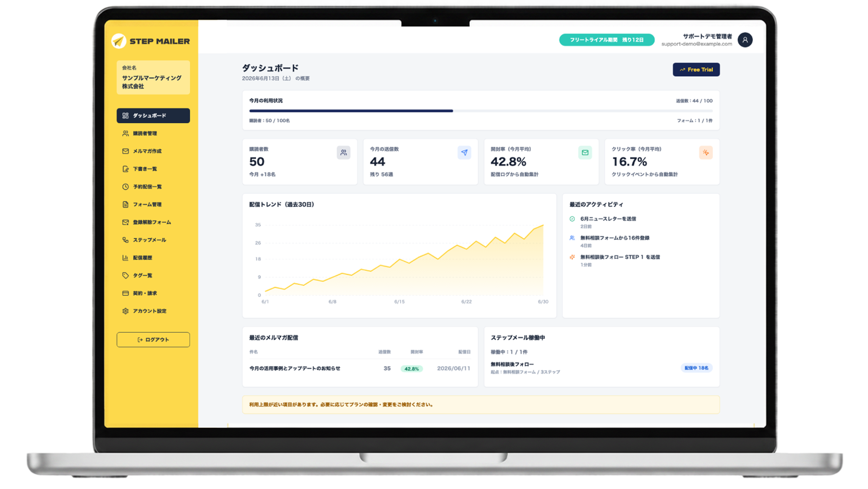
Task: Open 購読者管理 menu item
Action: pyautogui.click(x=153, y=133)
